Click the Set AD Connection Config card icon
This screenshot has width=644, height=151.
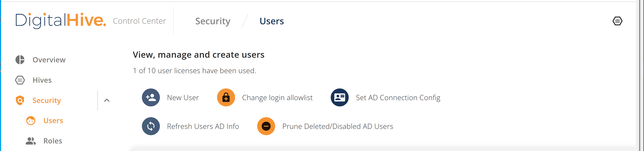340,97
